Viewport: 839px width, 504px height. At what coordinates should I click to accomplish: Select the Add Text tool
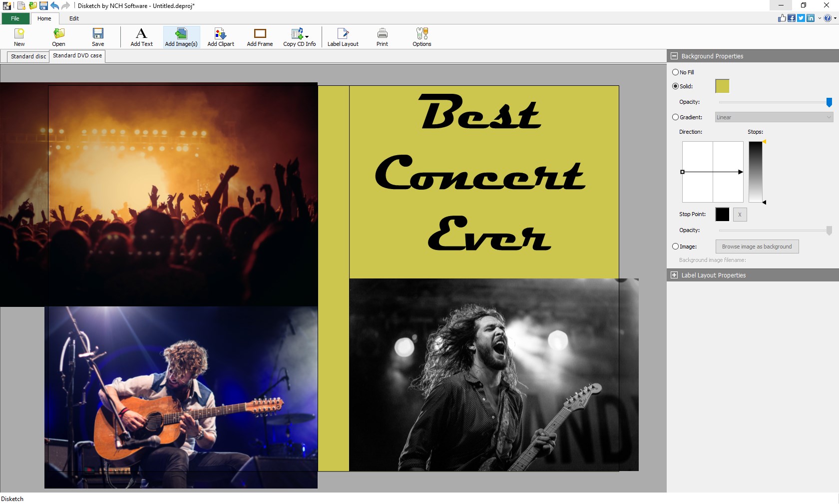(141, 37)
